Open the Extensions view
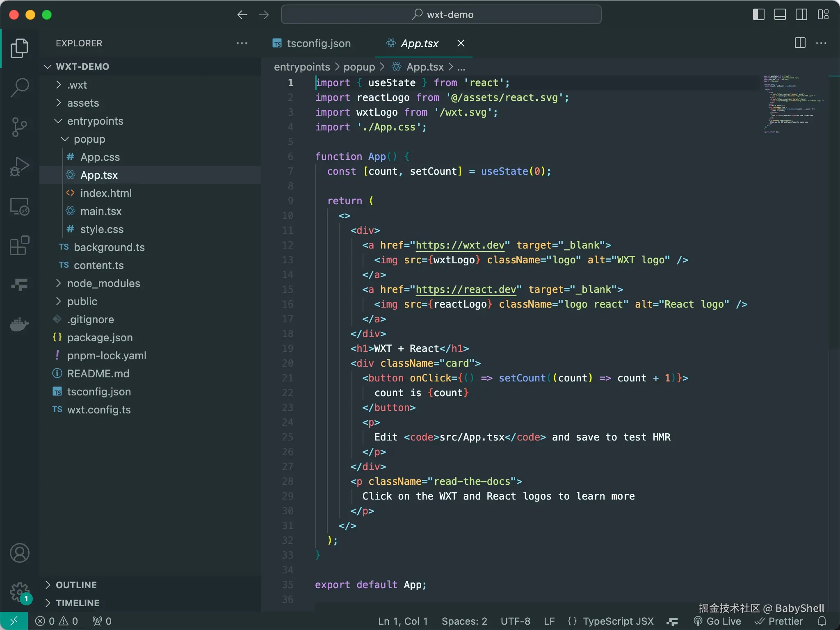The height and width of the screenshot is (630, 840). pos(19,246)
